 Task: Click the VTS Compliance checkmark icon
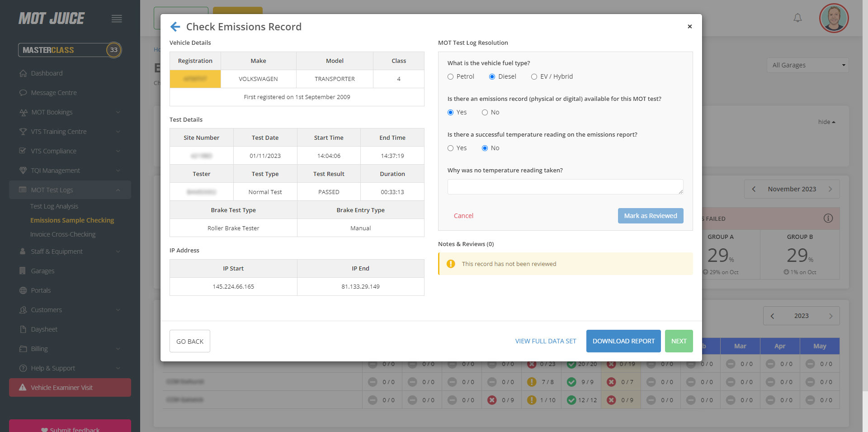point(23,151)
